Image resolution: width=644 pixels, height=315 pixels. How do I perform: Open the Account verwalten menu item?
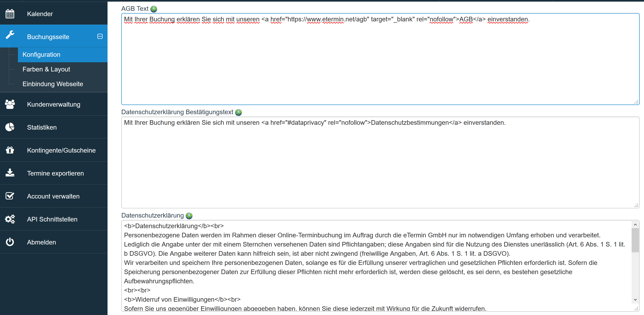pos(54,196)
